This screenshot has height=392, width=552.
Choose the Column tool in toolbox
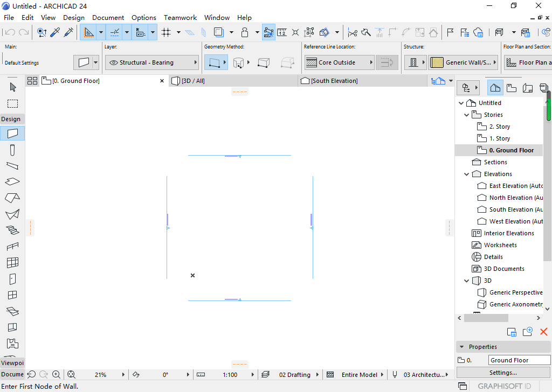[x=12, y=150]
